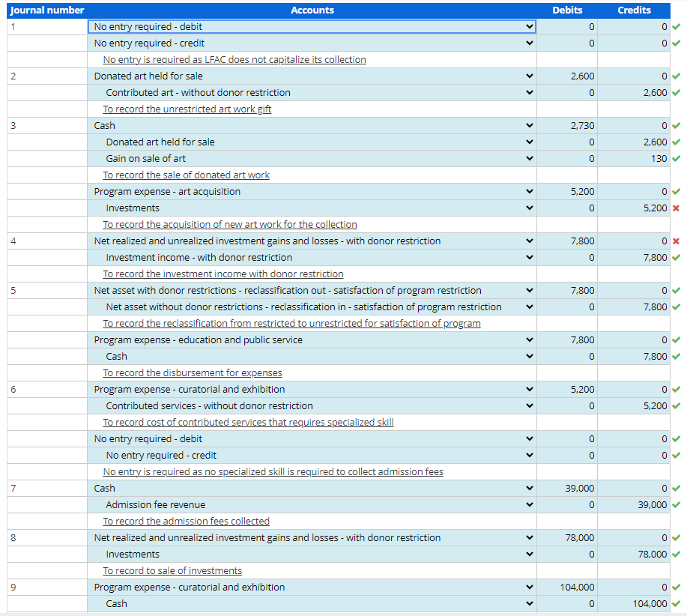This screenshot has width=687, height=616.
Task: Click green checkmark on 'Program expense - art acquisition' row
Action: pos(676,191)
